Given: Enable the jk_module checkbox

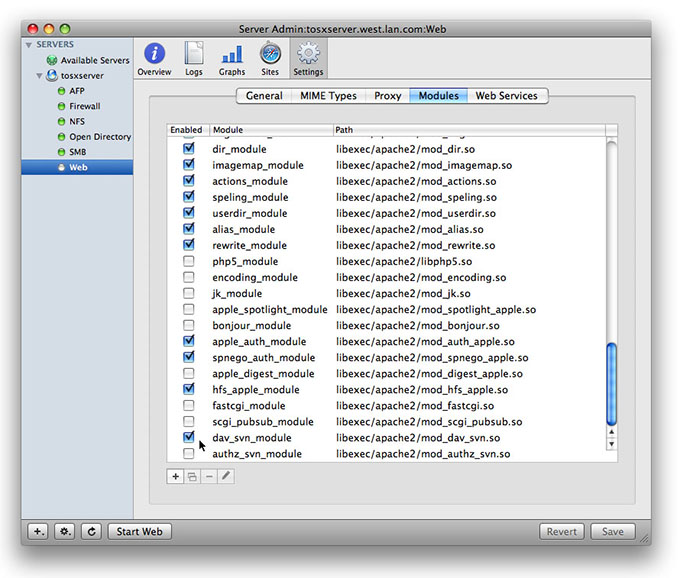Looking at the screenshot, I should click(x=189, y=293).
